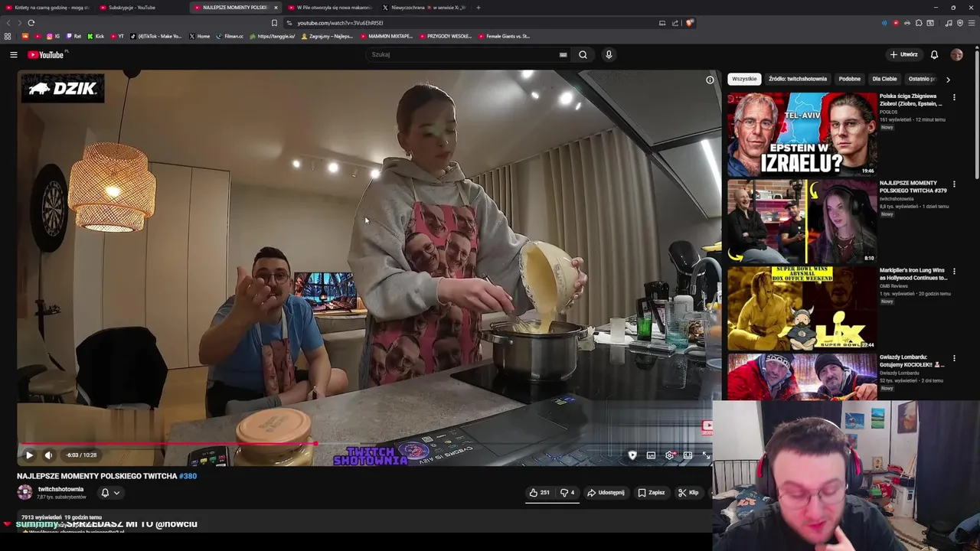The height and width of the screenshot is (551, 980).
Task: Click the search magnifier button
Action: point(583,54)
